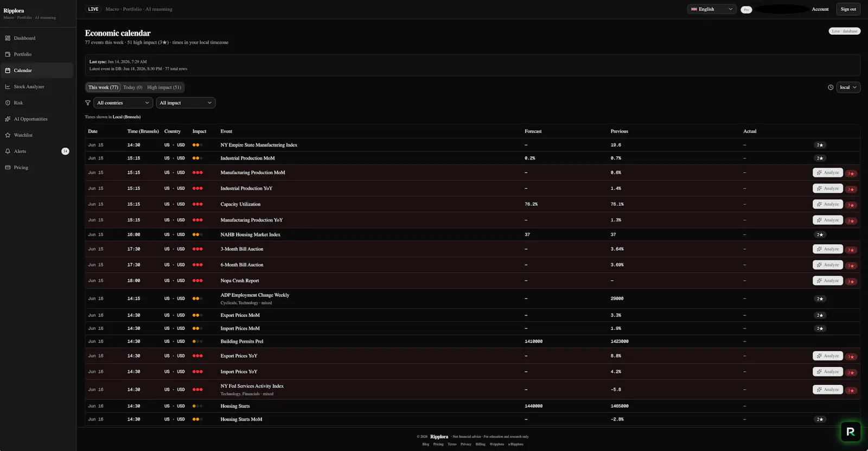
Task: Open AI Opportunities sparkle icon
Action: coord(8,119)
